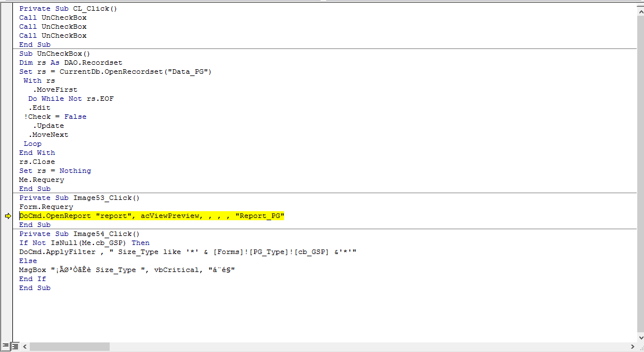The height and width of the screenshot is (352, 644).
Task: Click the DoCmd.ApplyFilter code line
Action: point(188,252)
